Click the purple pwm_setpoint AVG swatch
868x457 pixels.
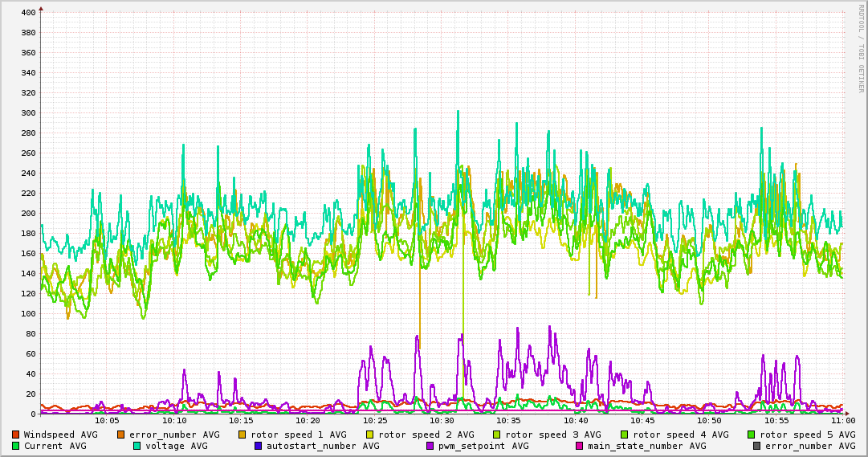pyautogui.click(x=430, y=446)
